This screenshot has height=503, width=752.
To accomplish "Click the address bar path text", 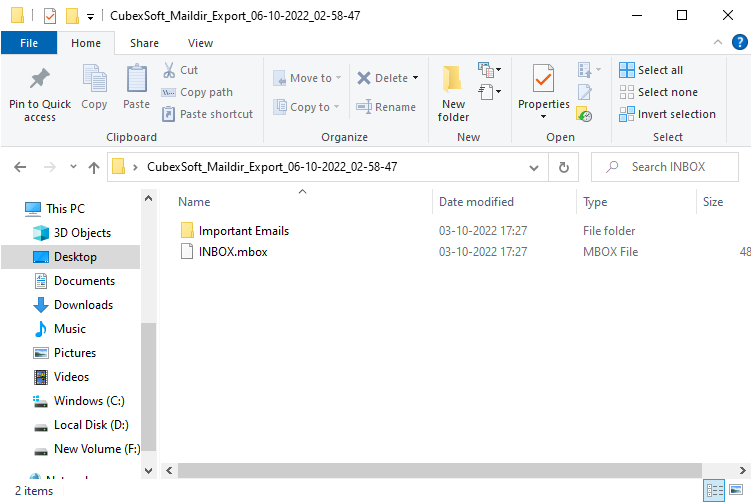I will (272, 167).
